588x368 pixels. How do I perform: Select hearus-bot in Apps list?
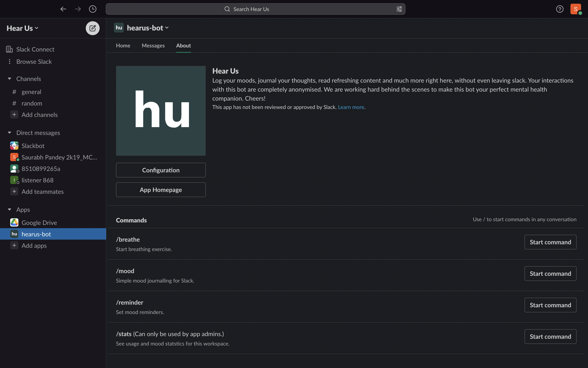point(53,234)
